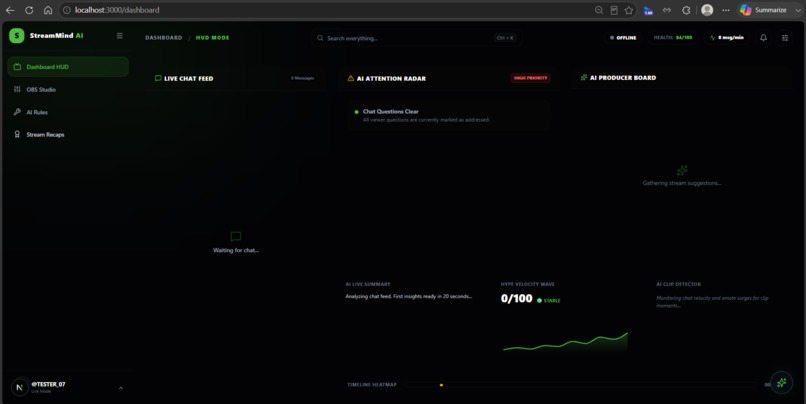
Task: Go back using the browser back arrow
Action: click(10, 10)
